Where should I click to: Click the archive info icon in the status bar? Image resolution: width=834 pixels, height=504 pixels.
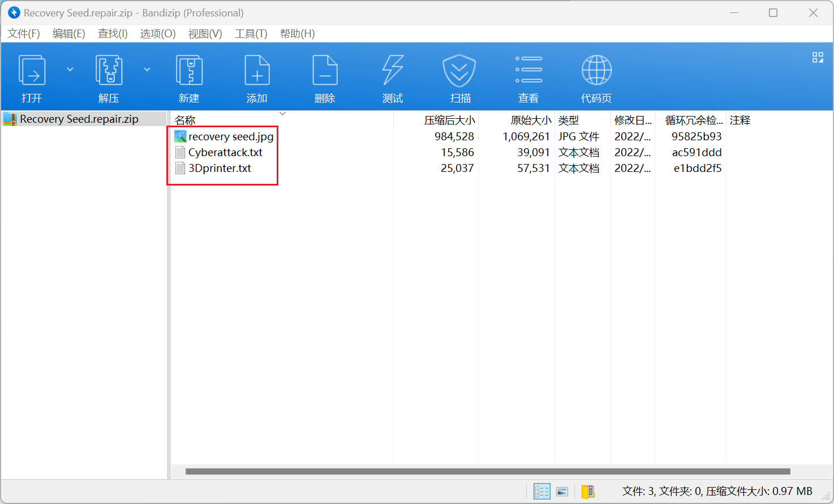[588, 492]
